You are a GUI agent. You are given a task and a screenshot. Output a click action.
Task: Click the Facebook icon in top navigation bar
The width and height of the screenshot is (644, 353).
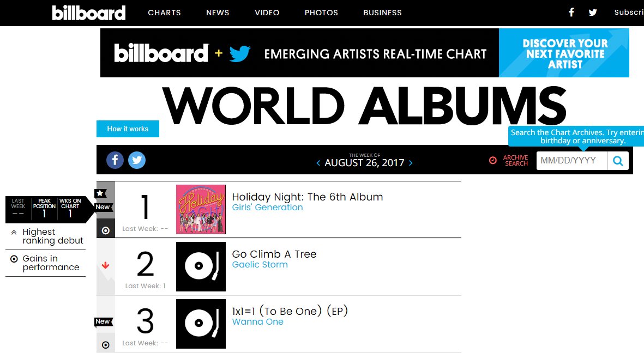(x=571, y=13)
